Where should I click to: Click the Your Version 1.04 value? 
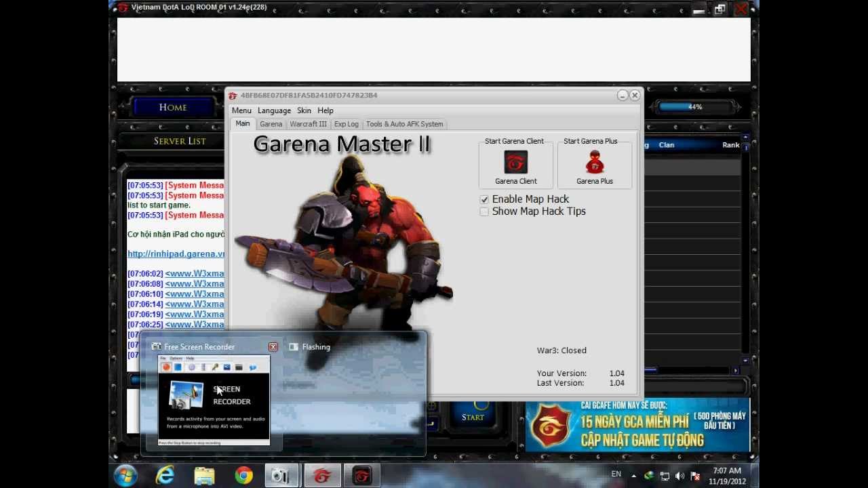tap(616, 373)
